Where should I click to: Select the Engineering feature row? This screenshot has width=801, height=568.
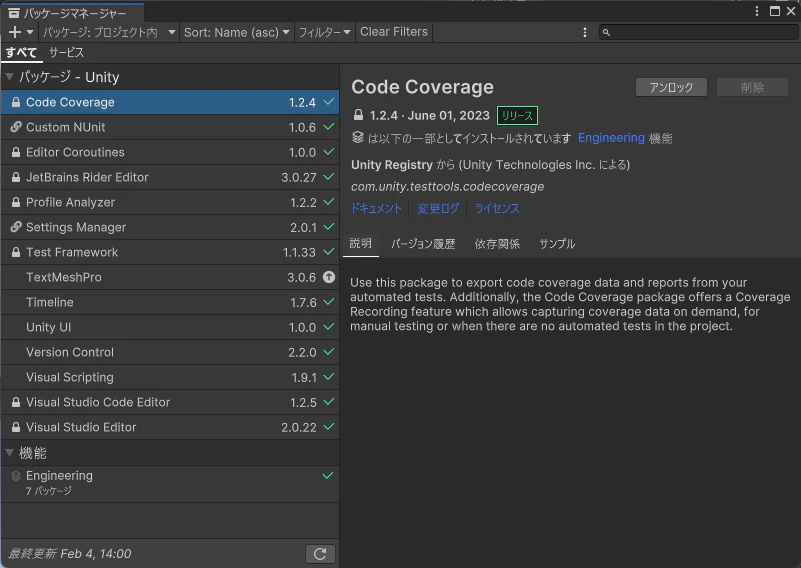(170, 483)
